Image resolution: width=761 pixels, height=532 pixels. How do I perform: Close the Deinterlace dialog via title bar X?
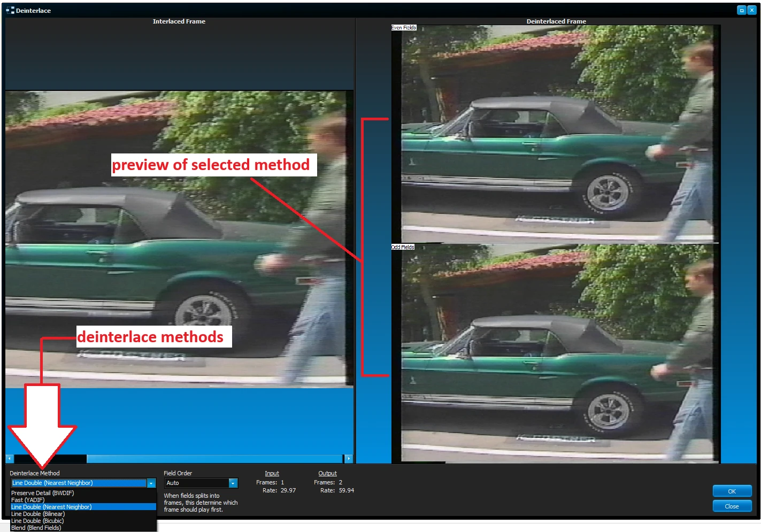click(x=751, y=10)
